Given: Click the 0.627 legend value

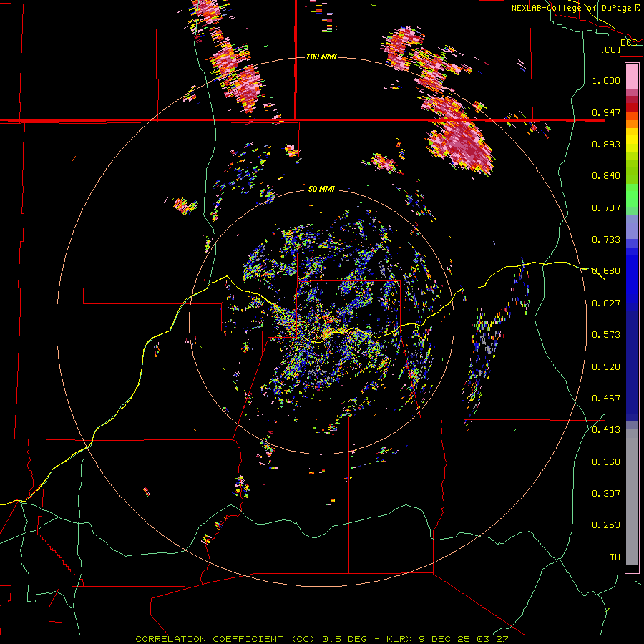Looking at the screenshot, I should [606, 303].
